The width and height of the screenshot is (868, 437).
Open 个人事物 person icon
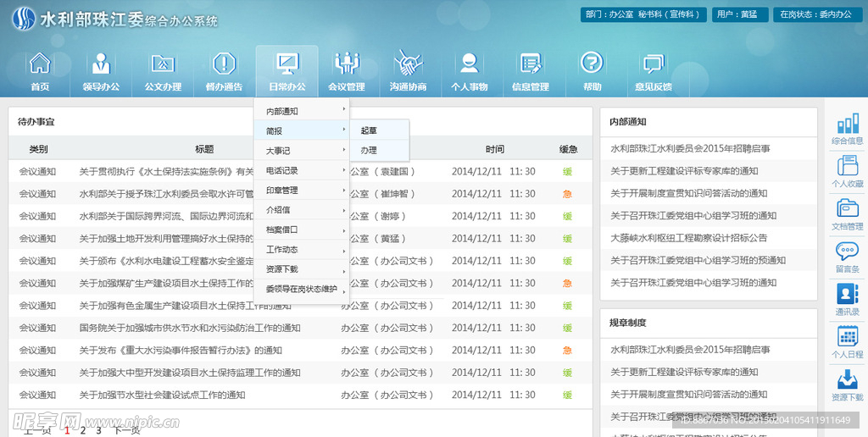click(x=470, y=63)
